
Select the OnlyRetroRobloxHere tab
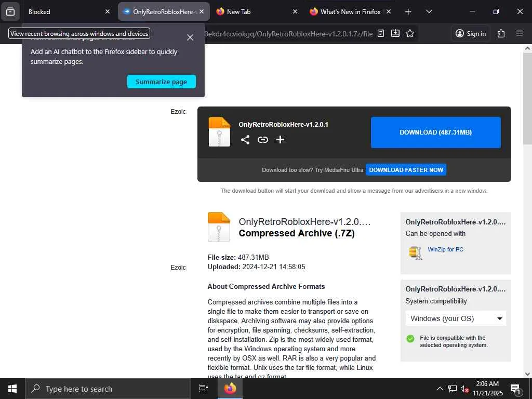coord(164,11)
